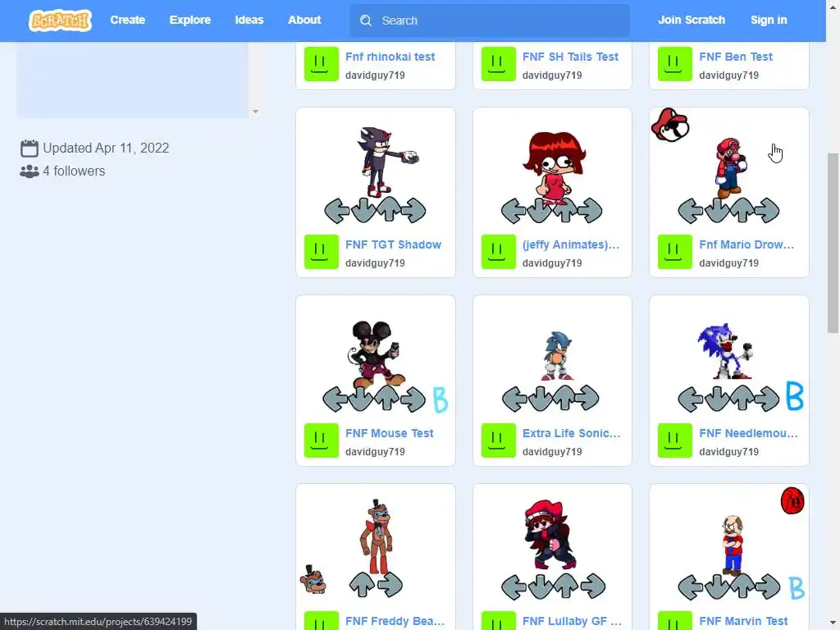The image size is (840, 630).
Task: Open the FNF Lullaby GF project title
Action: click(572, 621)
